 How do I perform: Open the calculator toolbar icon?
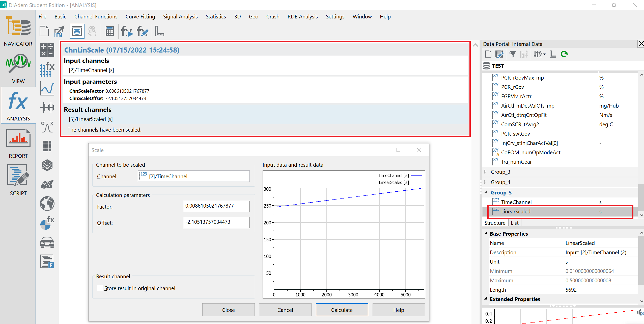click(x=109, y=31)
